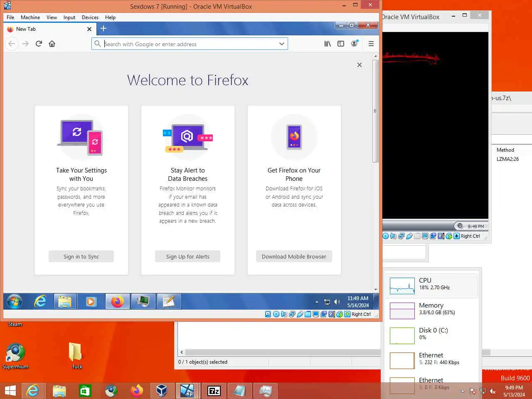532x399 pixels.
Task: Open the Devices menu in VirtualBox
Action: click(x=90, y=17)
